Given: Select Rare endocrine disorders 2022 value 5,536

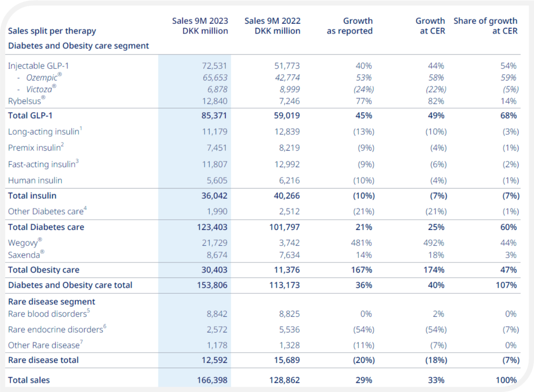Looking at the screenshot, I should (x=289, y=329).
